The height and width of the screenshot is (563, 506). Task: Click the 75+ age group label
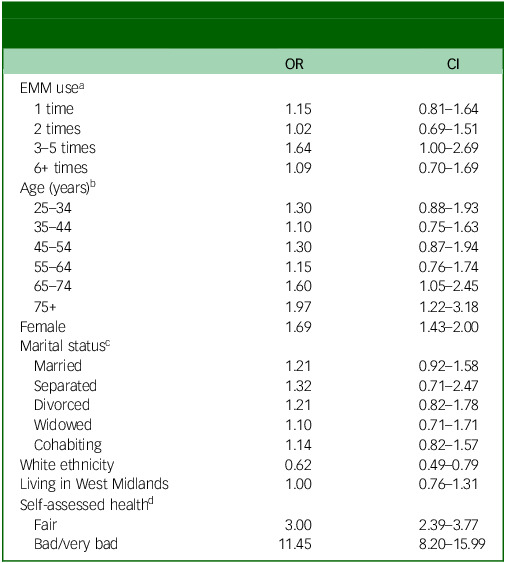click(x=45, y=307)
